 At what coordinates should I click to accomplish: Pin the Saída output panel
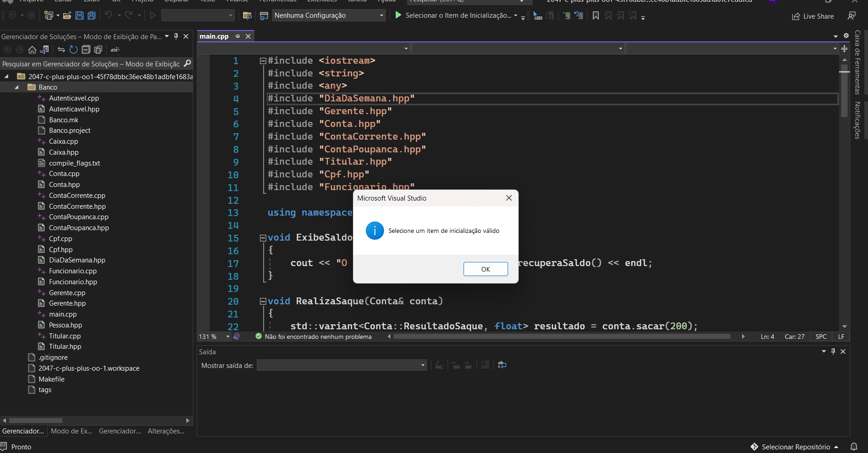(833, 352)
